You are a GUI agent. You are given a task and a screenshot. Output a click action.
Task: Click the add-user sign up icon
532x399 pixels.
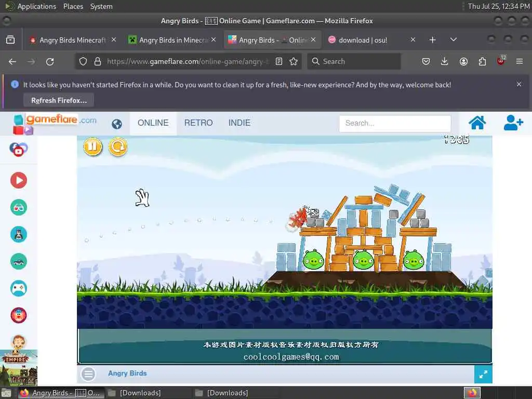[513, 123]
